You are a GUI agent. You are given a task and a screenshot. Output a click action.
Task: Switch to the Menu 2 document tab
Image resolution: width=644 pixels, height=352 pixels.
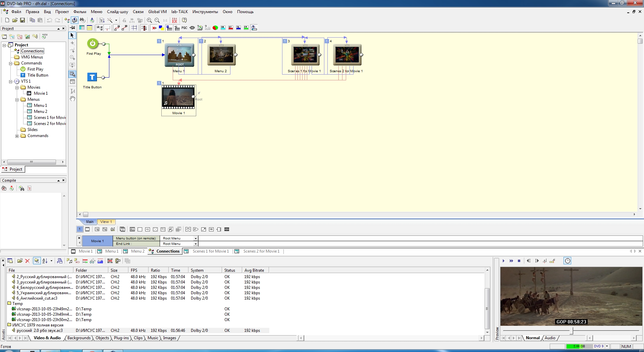[x=134, y=251]
